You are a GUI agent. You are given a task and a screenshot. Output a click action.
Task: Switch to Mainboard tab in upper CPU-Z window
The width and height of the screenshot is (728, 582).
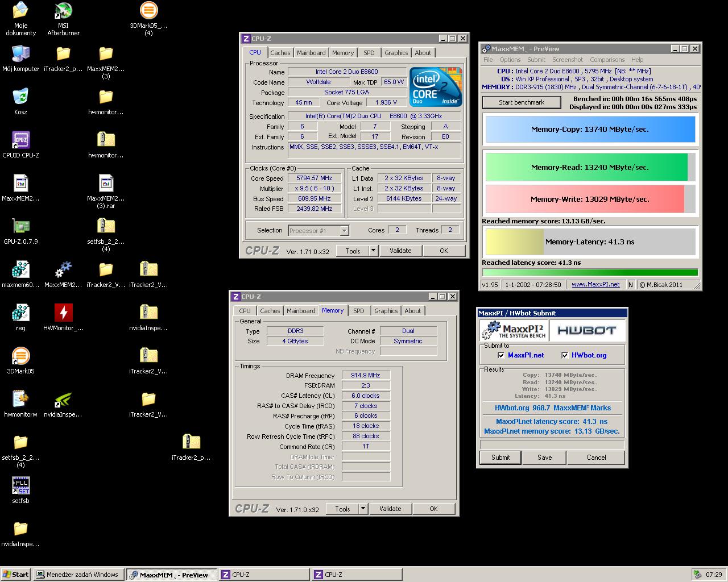pyautogui.click(x=311, y=53)
